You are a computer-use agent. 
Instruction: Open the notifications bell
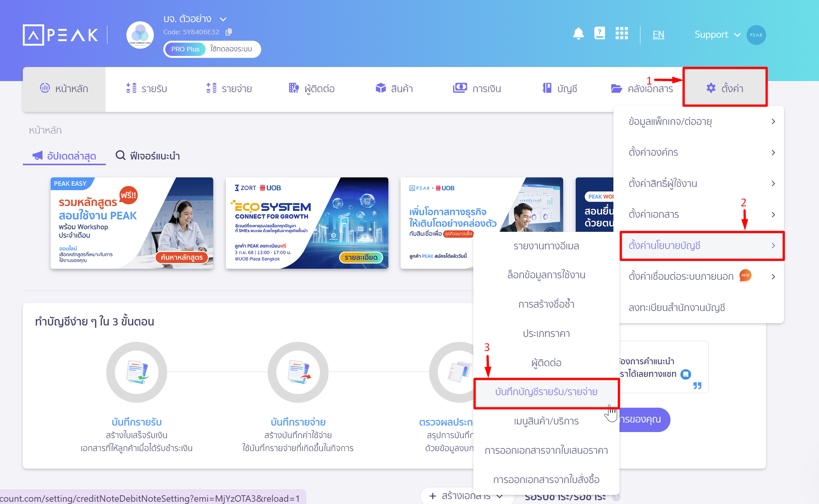point(578,34)
